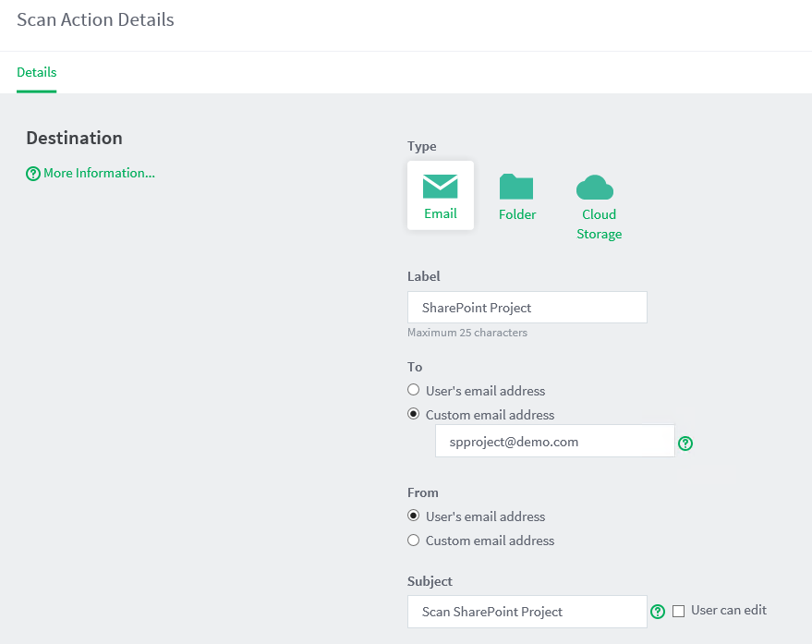Select Custom email address radio under To
Viewport: 812px width, 644px height.
click(x=414, y=414)
